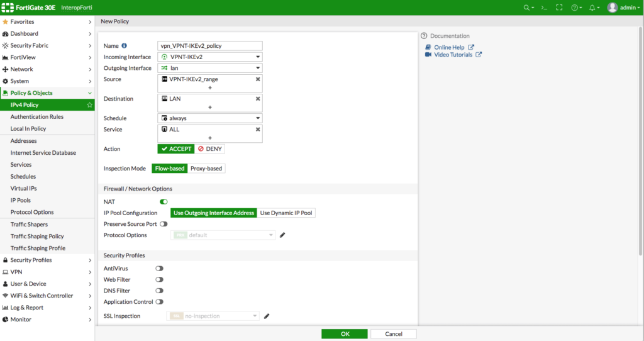Open Online Help link
The width and height of the screenshot is (644, 341).
(449, 47)
